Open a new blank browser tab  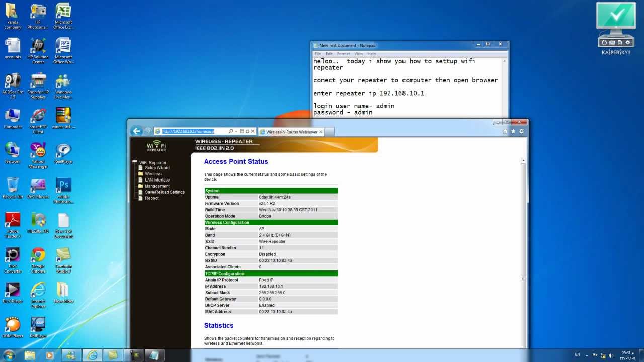(x=329, y=132)
